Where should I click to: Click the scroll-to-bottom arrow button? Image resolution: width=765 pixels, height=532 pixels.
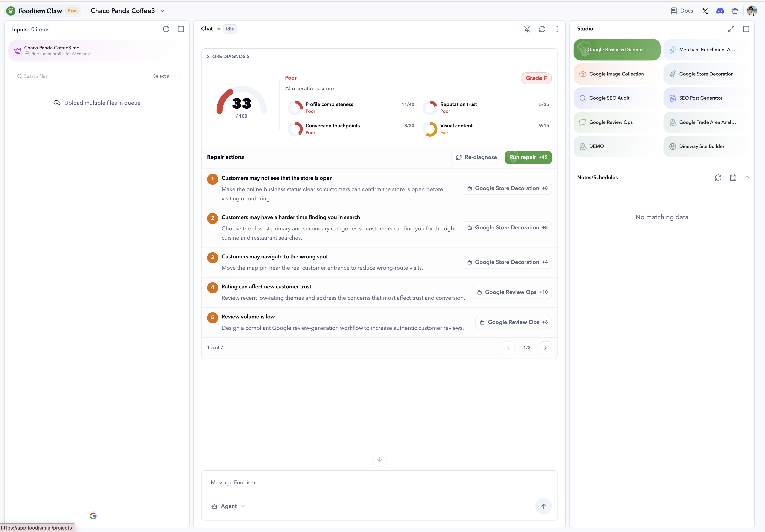[x=379, y=459]
